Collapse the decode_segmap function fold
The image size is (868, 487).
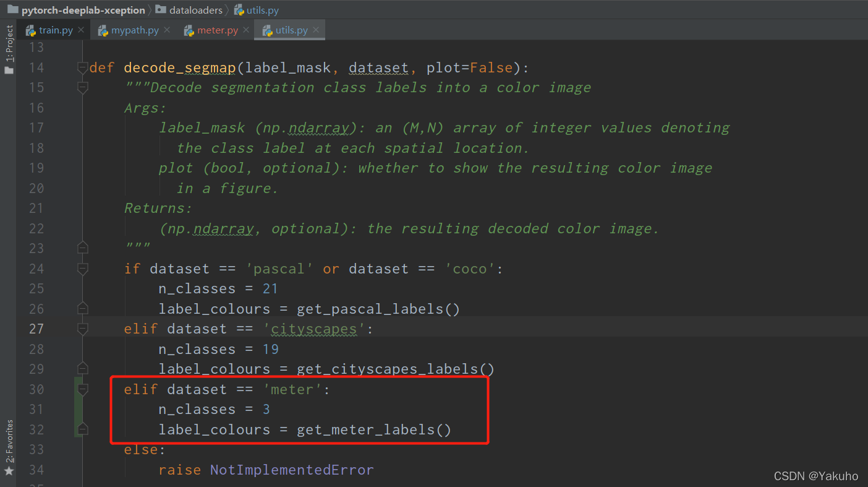(82, 67)
